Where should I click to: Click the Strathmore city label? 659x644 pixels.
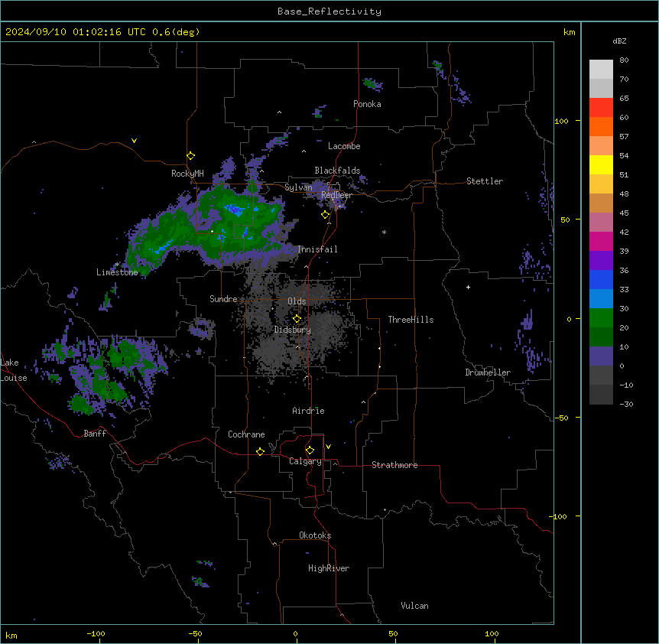394,465
